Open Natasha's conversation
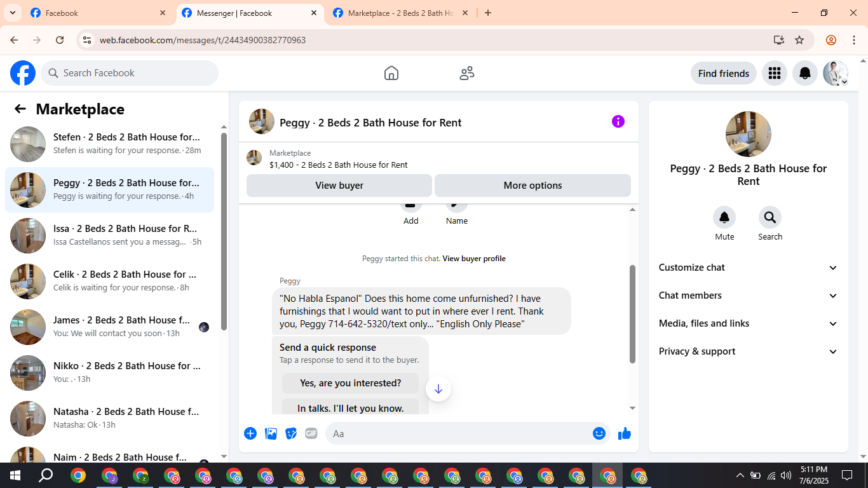Viewport: 868px width, 488px height. tap(109, 419)
